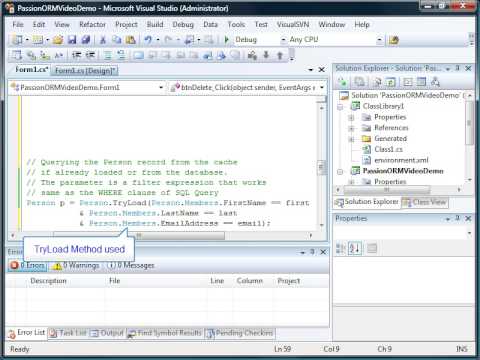Switch to Form1.cs [Design] tab
The width and height of the screenshot is (480, 360).
85,70
